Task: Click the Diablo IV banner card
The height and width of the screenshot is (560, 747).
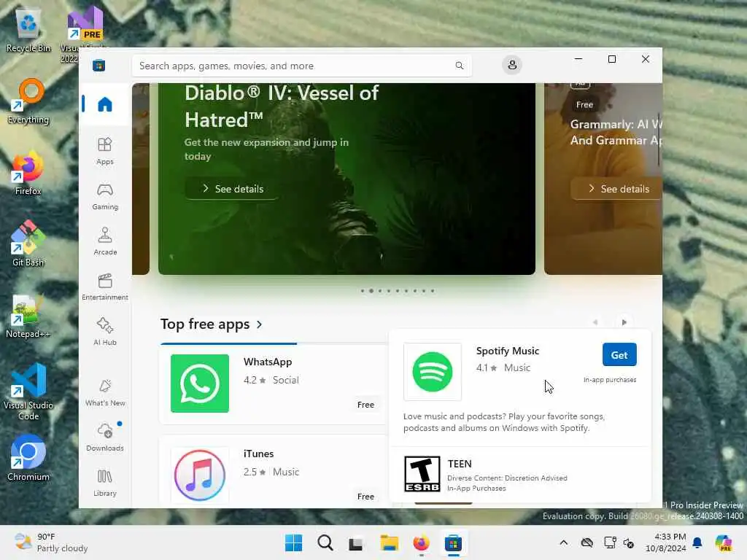Action: [x=347, y=179]
